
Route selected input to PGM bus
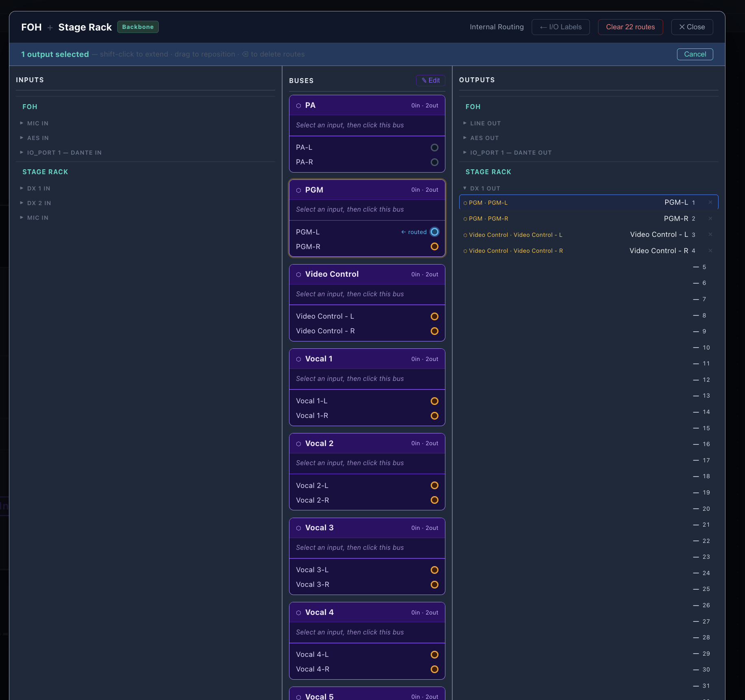(x=367, y=210)
